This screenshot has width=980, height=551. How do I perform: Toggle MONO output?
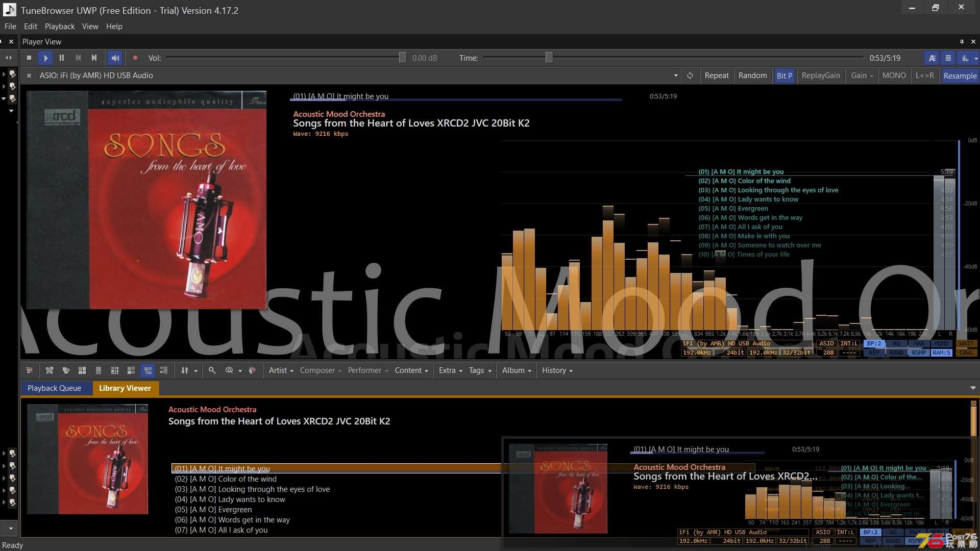[894, 76]
